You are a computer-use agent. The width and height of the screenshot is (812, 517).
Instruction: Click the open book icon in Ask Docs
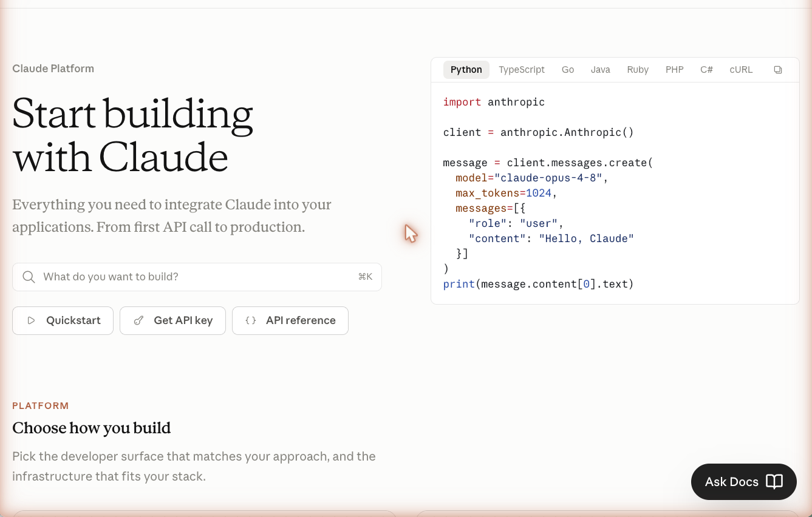coord(774,482)
